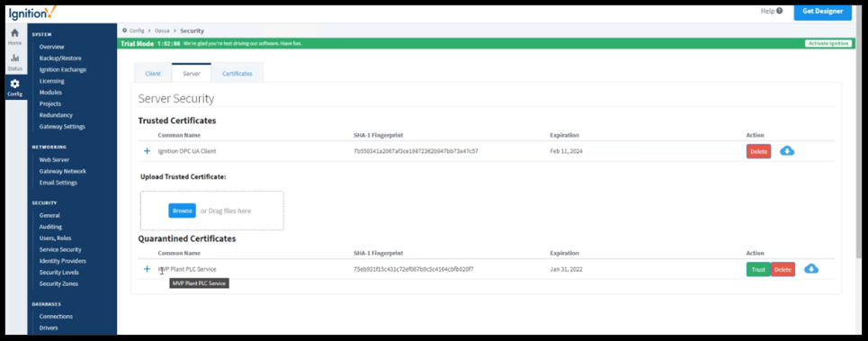This screenshot has height=341, width=868.
Task: Open Security Zones in the sidebar
Action: (x=58, y=283)
